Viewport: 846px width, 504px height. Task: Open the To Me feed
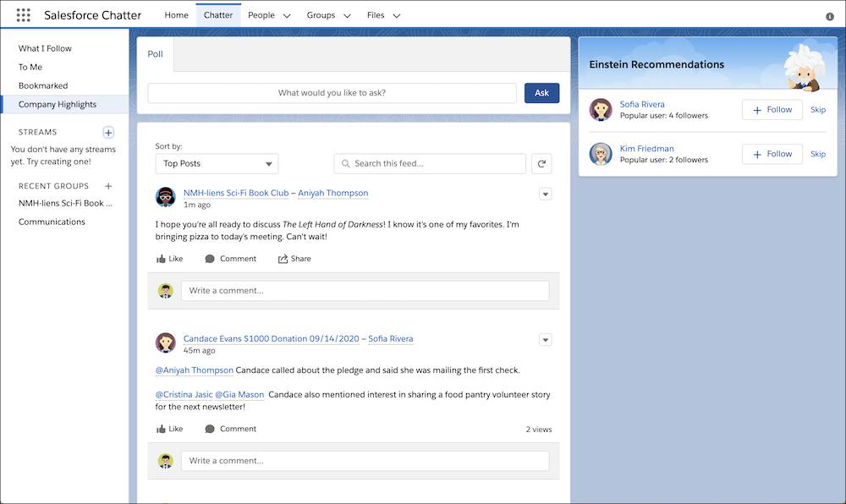tap(30, 67)
